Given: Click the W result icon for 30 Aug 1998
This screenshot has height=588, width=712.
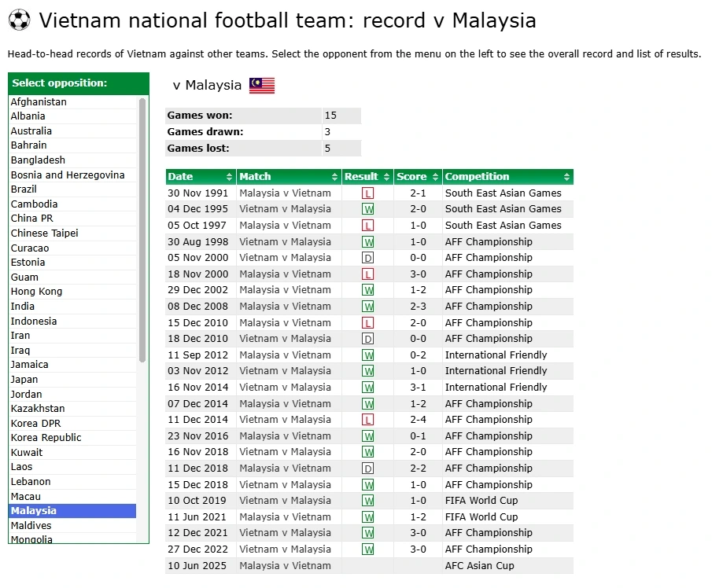Looking at the screenshot, I should click(368, 242).
